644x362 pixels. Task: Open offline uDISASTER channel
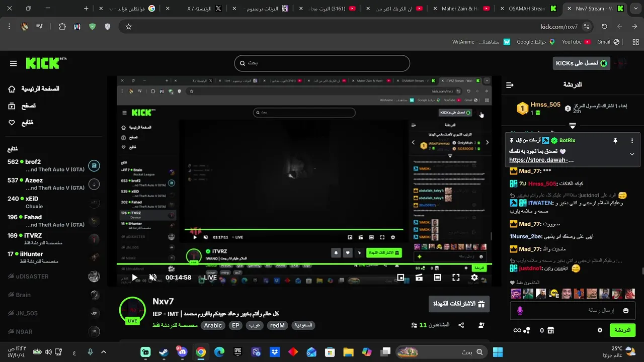click(53, 276)
